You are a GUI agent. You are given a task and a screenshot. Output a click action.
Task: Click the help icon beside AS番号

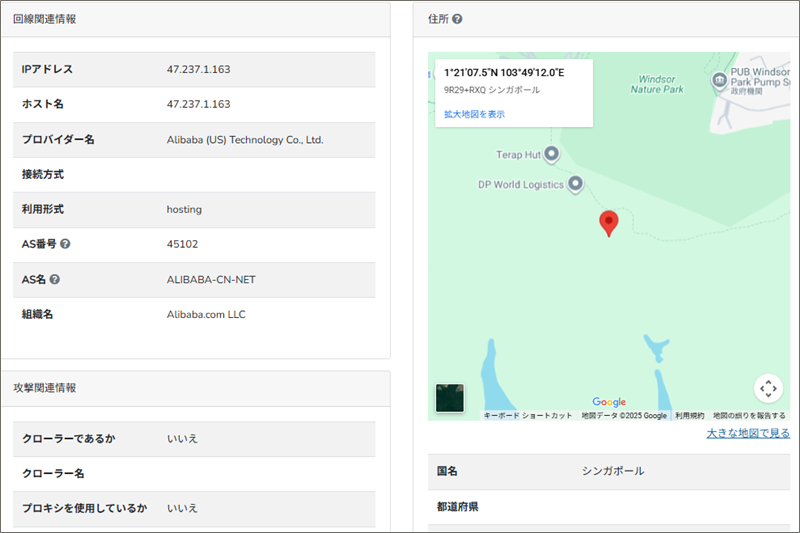pyautogui.click(x=65, y=244)
